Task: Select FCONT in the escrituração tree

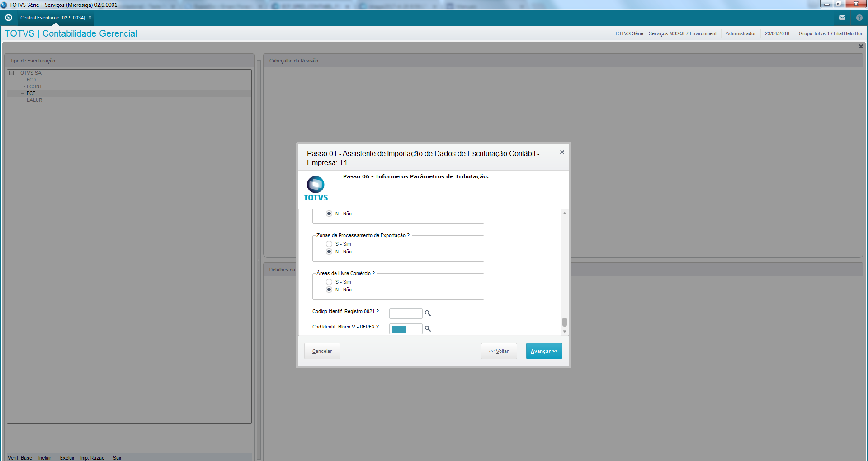Action: pos(34,86)
